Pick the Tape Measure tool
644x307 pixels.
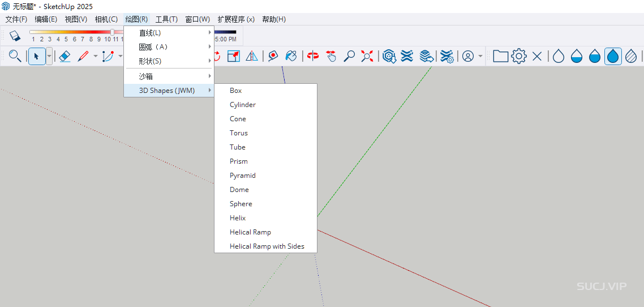click(273, 56)
